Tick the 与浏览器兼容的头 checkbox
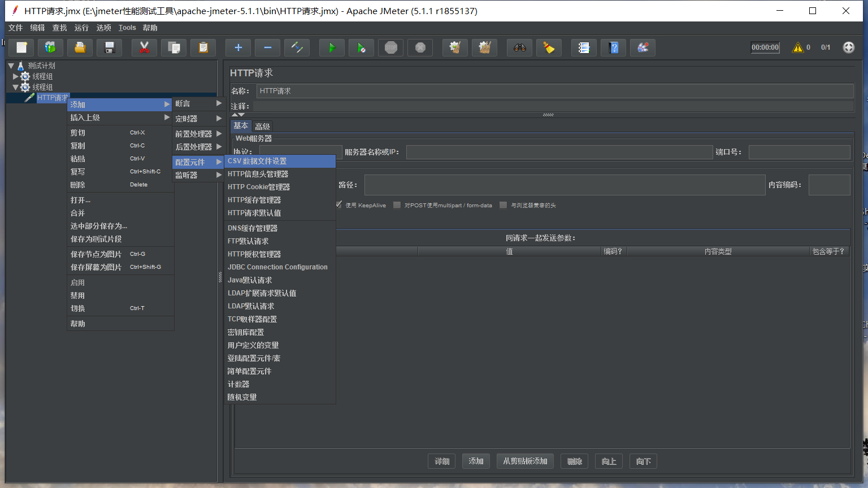The height and width of the screenshot is (488, 868). pyautogui.click(x=503, y=205)
